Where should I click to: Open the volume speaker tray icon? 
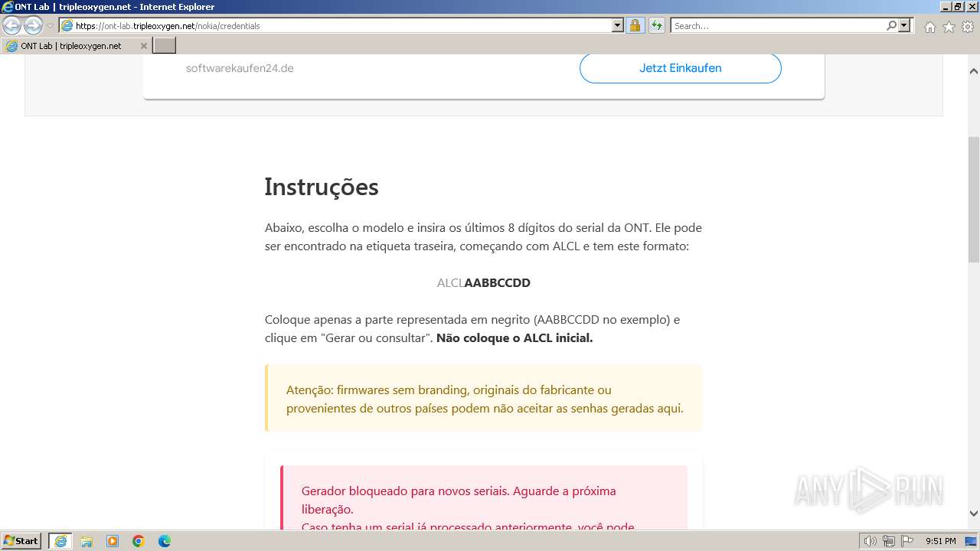coord(870,541)
